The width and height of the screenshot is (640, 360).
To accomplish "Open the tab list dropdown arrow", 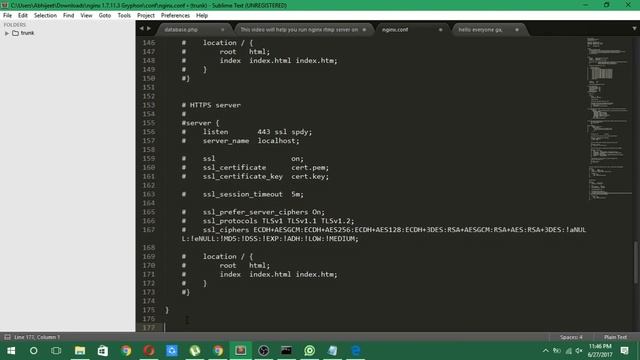I will click(634, 29).
